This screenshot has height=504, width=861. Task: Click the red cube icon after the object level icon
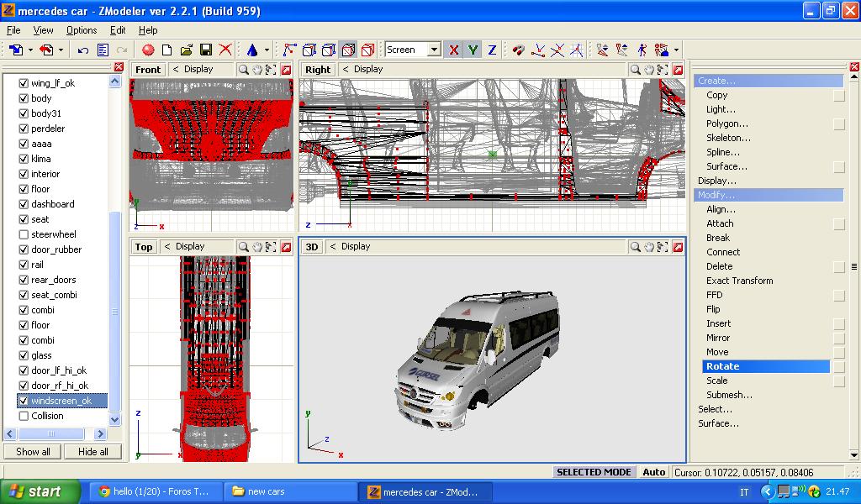(368, 50)
